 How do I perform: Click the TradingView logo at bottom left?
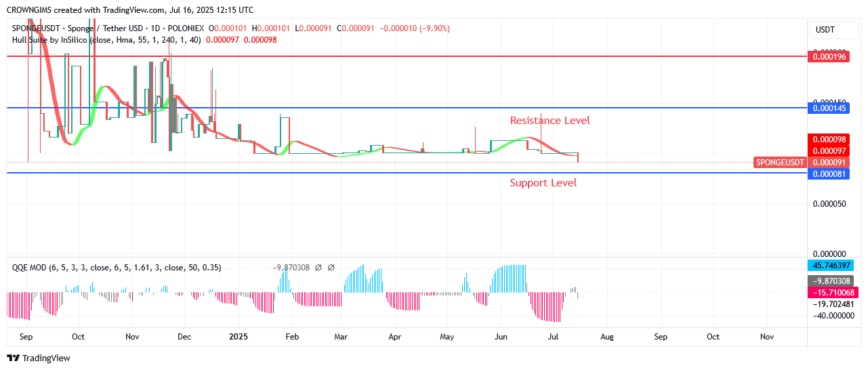(39, 358)
